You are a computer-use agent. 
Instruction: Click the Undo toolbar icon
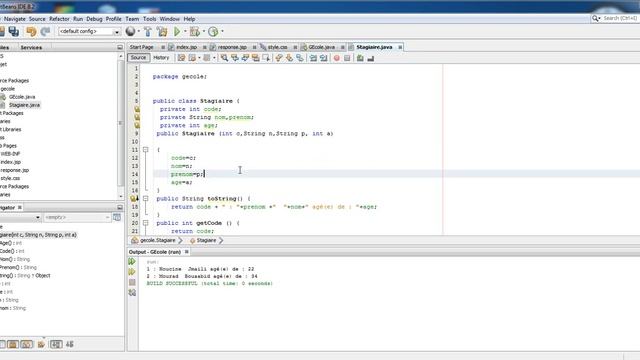coord(31,31)
